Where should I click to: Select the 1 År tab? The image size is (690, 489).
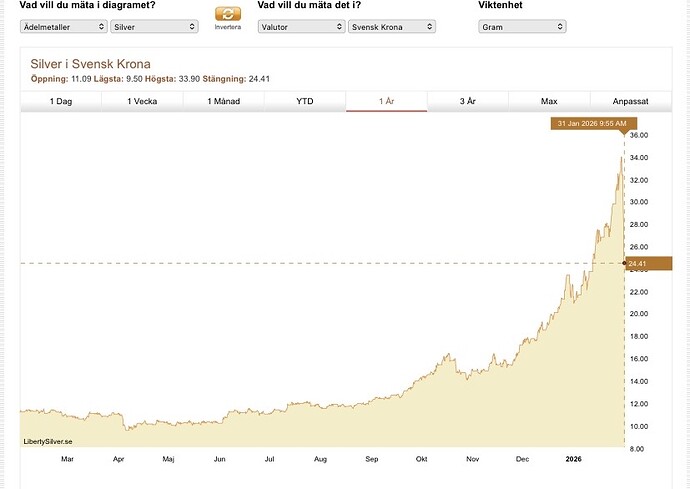[x=386, y=101]
